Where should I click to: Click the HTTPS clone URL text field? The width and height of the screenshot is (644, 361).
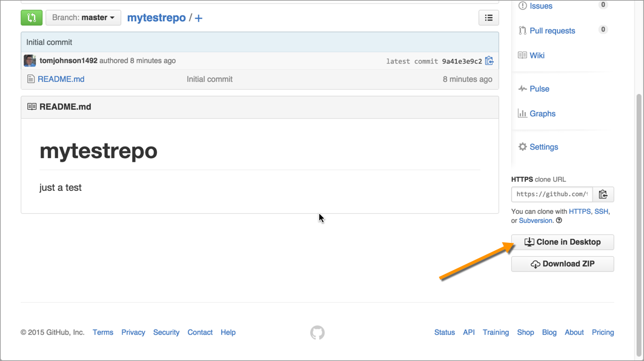pyautogui.click(x=551, y=194)
